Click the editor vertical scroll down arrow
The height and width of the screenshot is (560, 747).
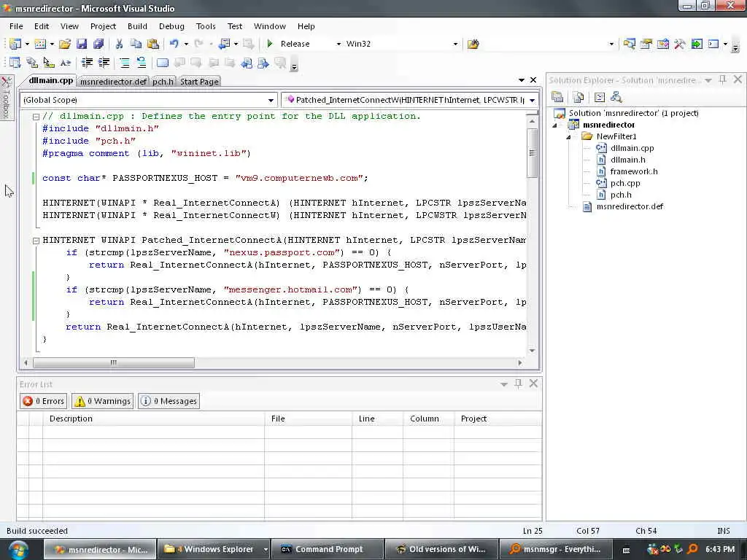coord(532,351)
